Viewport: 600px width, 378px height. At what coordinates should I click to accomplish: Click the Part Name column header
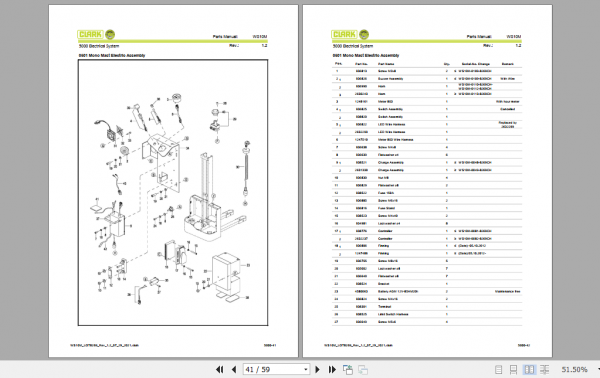(x=386, y=64)
